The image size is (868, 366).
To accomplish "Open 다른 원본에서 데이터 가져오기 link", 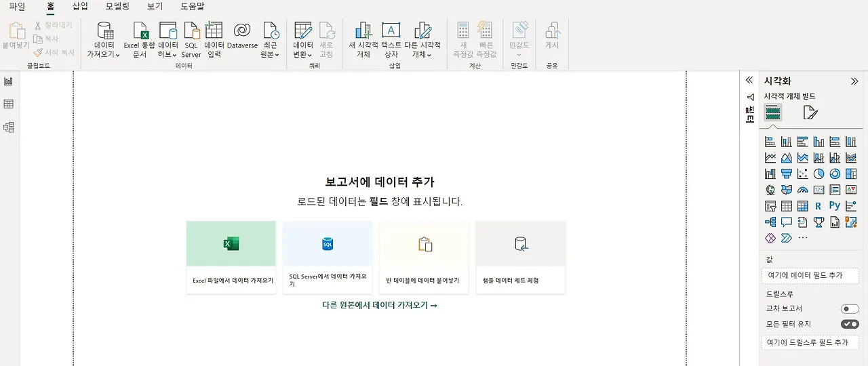I will (x=380, y=305).
